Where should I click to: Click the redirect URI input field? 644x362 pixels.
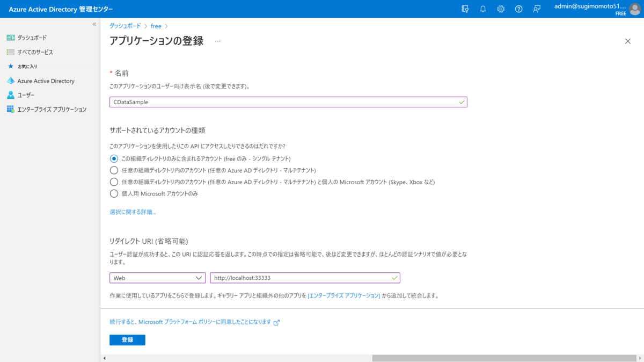(305, 278)
